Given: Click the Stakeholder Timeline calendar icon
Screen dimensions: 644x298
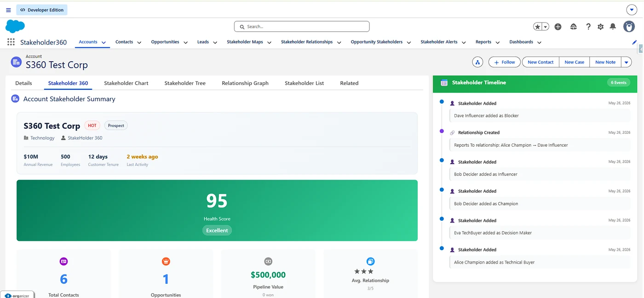Looking at the screenshot, I should point(444,83).
